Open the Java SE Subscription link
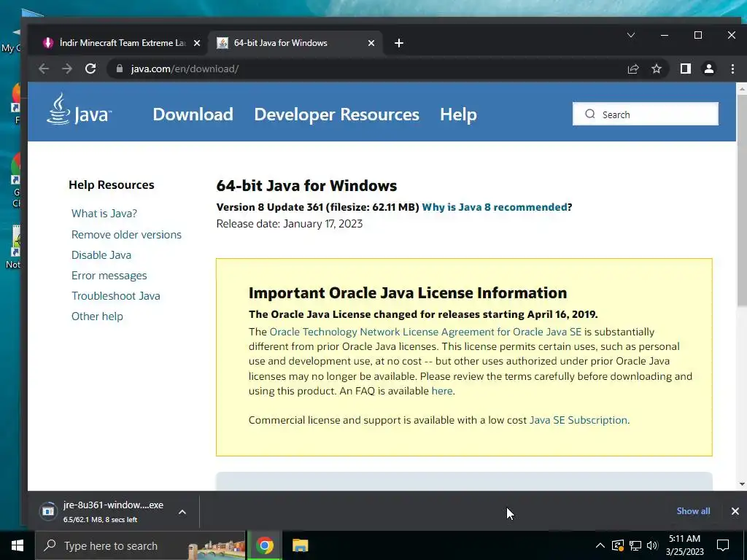This screenshot has height=560, width=747. [578, 420]
